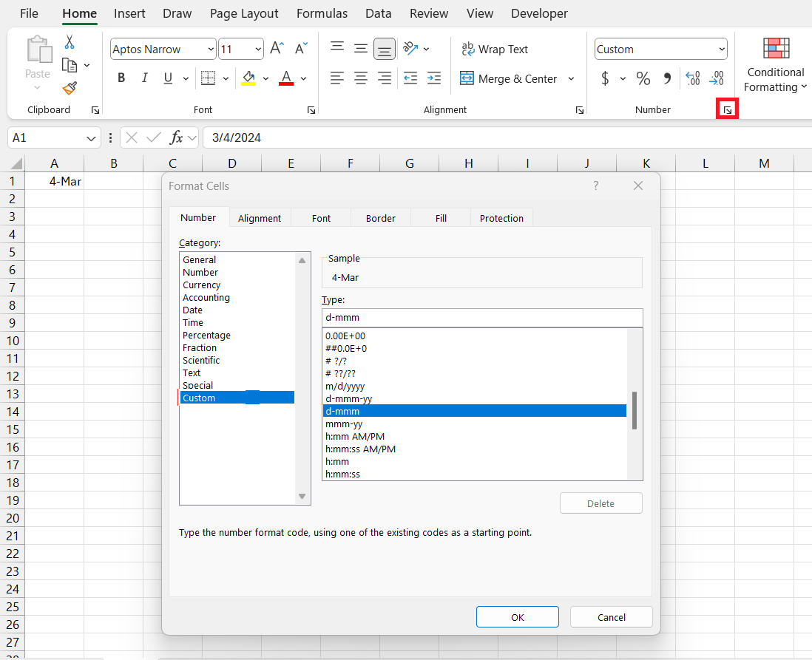Open fill color dropdown arrow
Screen dimensions: 812x660
pos(265,78)
